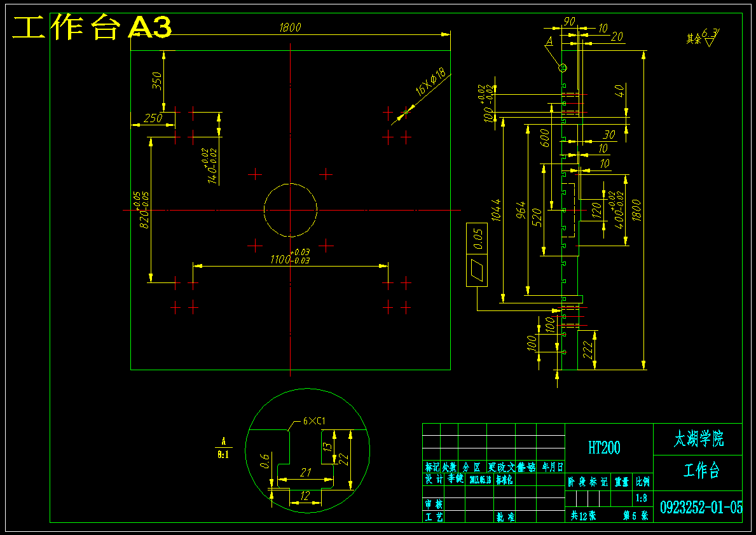Screen dimensions: 756x535
Task: Click the "太湖学院" school name cell
Action: point(699,440)
